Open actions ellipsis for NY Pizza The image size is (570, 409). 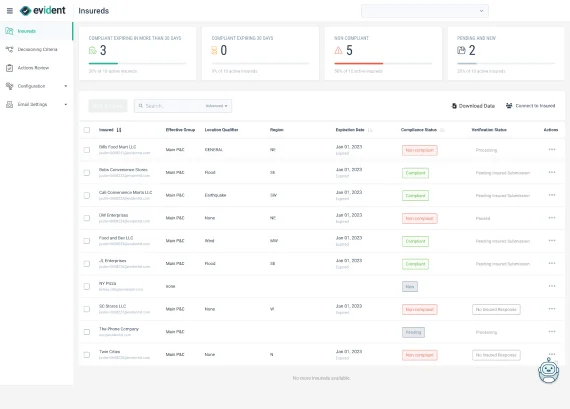tap(552, 286)
